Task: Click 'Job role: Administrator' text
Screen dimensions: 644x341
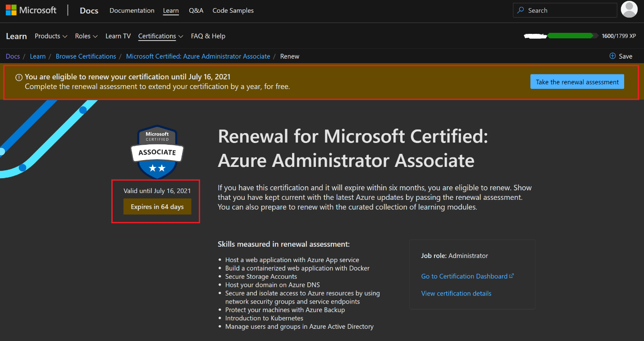Action: [455, 256]
